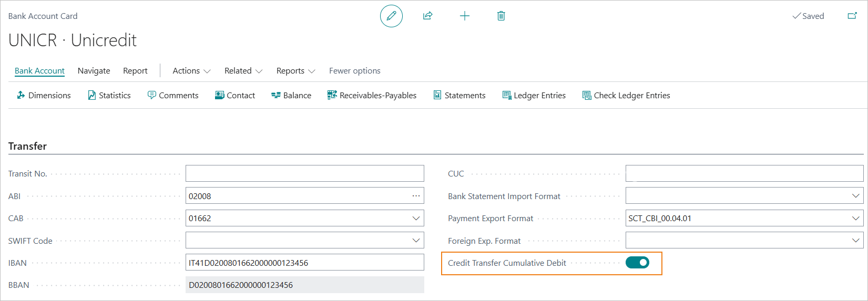Viewport: 868px width, 301px height.
Task: Click the Bank Account Card title
Action: pyautogui.click(x=43, y=16)
